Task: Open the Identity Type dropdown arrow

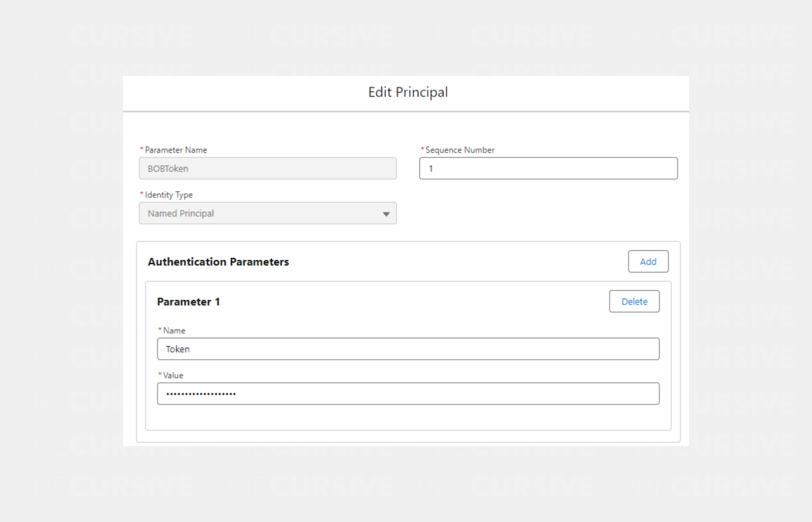Action: (386, 214)
